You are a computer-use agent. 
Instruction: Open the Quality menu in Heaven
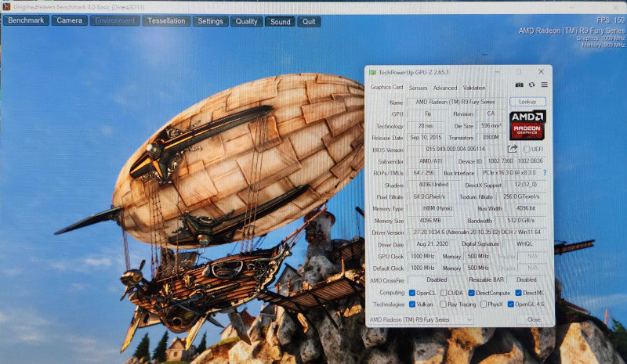(x=246, y=21)
